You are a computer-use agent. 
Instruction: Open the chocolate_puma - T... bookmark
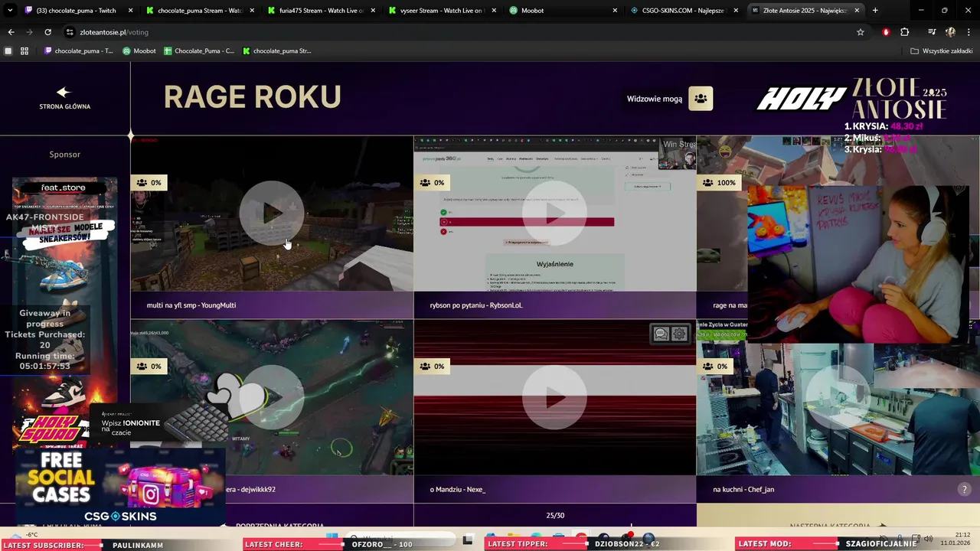tap(79, 51)
